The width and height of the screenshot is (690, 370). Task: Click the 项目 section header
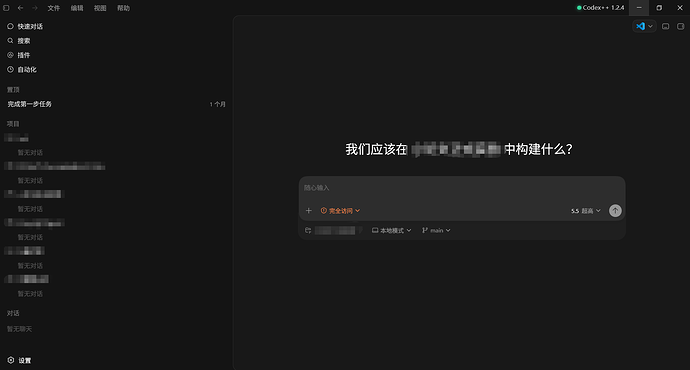(13, 124)
